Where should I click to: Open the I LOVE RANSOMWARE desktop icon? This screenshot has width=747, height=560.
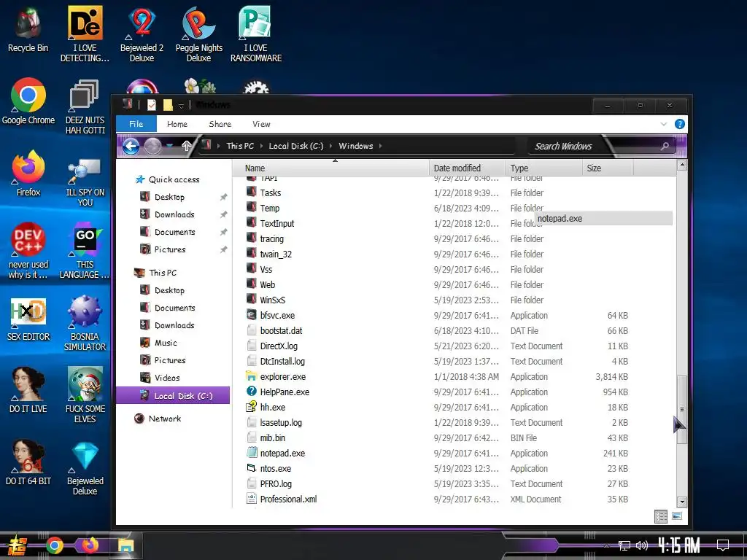256,34
